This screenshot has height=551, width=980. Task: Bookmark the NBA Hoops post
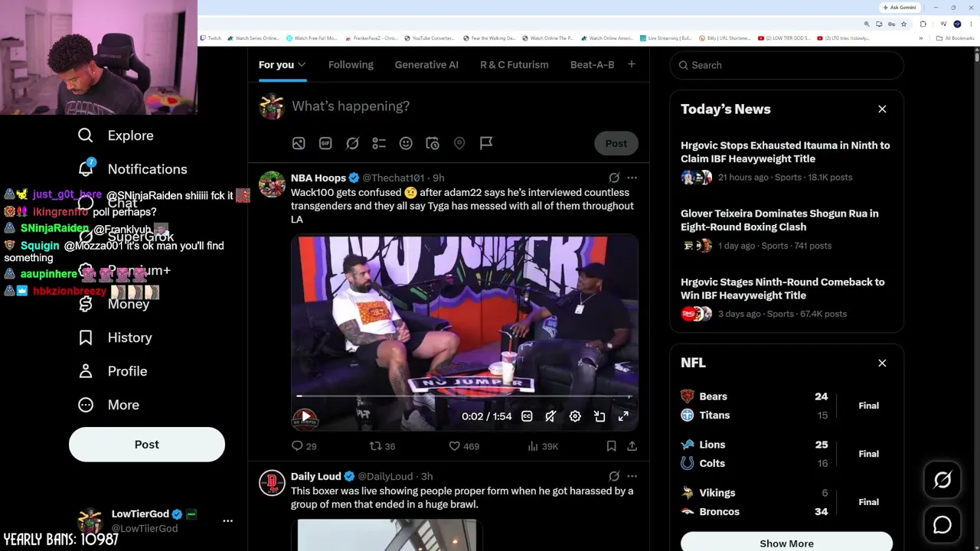tap(611, 446)
